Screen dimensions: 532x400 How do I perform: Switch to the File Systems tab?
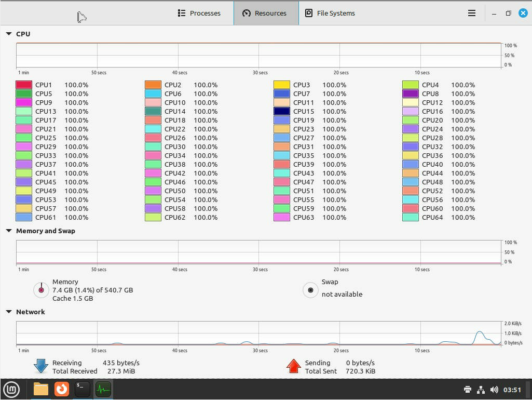[330, 13]
